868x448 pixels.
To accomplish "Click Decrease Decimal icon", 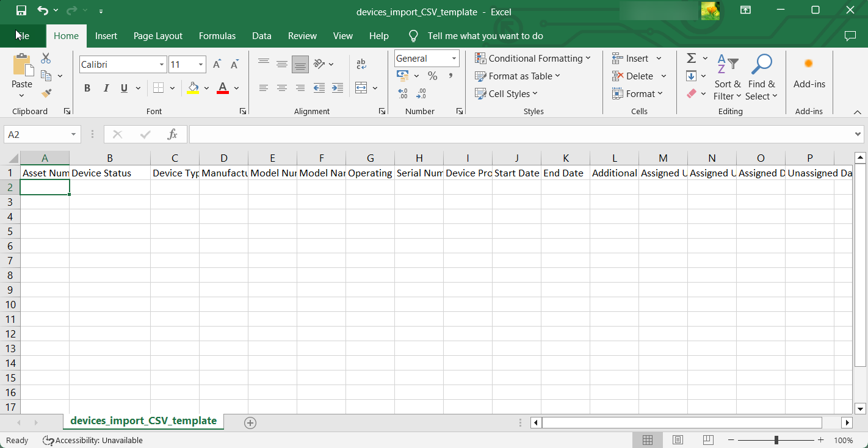I will click(x=421, y=93).
